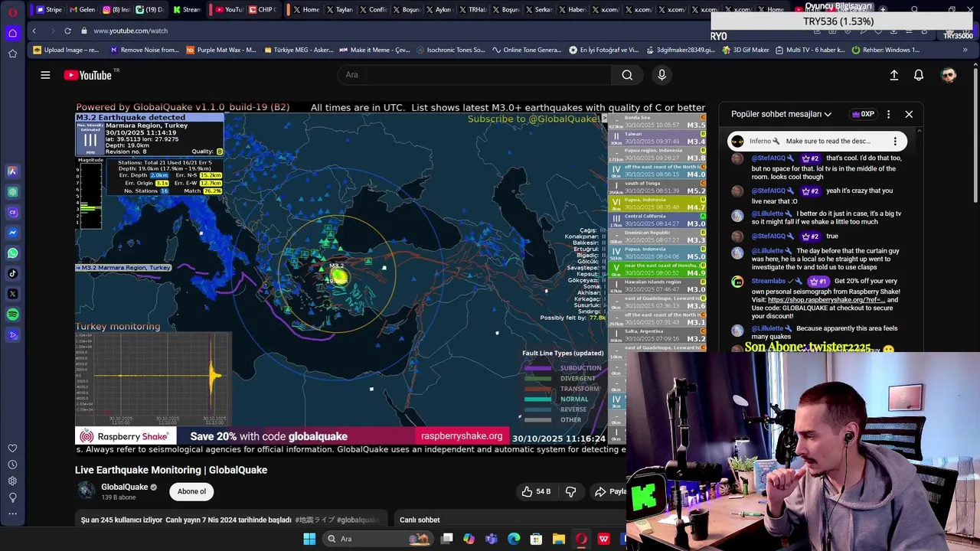Click the Canlı sohbet section header
This screenshot has height=551, width=980.
[420, 520]
